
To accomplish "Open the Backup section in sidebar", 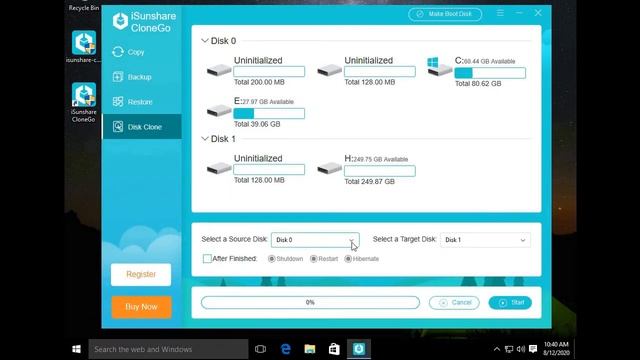I will click(141, 77).
